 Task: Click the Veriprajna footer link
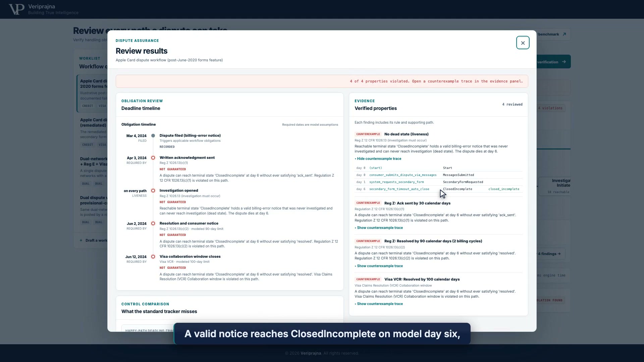[311, 353]
